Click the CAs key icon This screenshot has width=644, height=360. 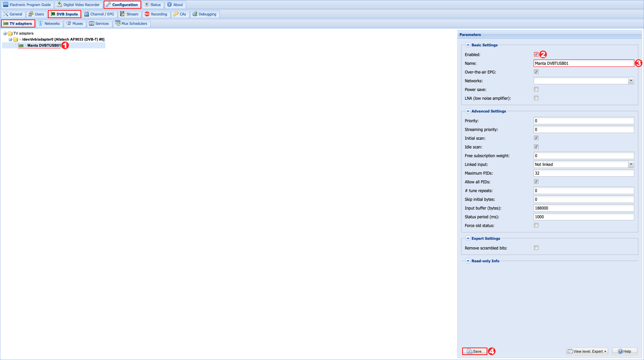coord(176,14)
